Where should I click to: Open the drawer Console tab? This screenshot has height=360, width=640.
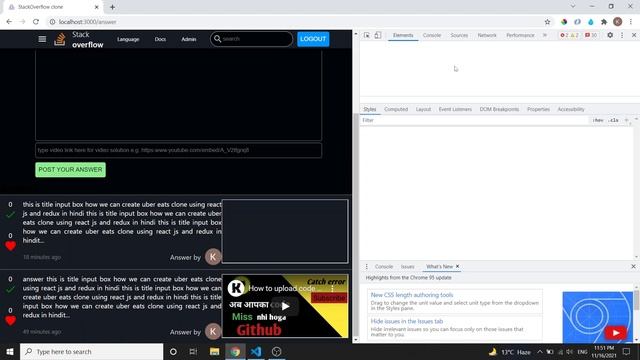tap(384, 267)
